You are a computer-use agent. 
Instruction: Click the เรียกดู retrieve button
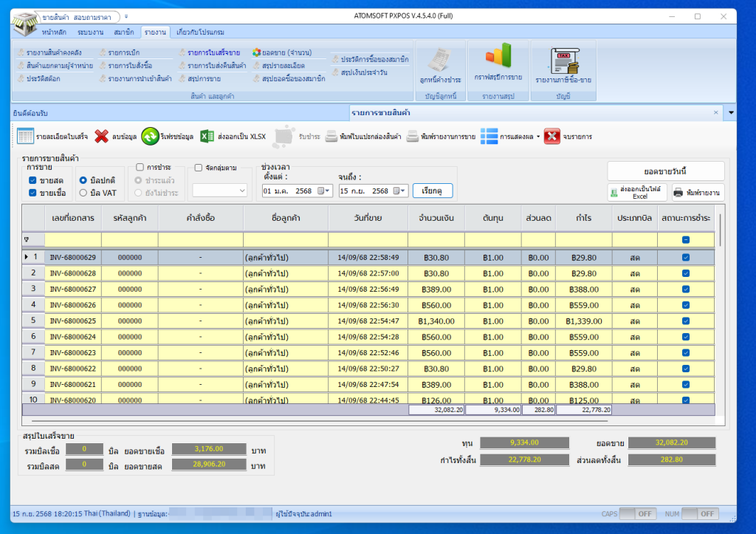(432, 191)
